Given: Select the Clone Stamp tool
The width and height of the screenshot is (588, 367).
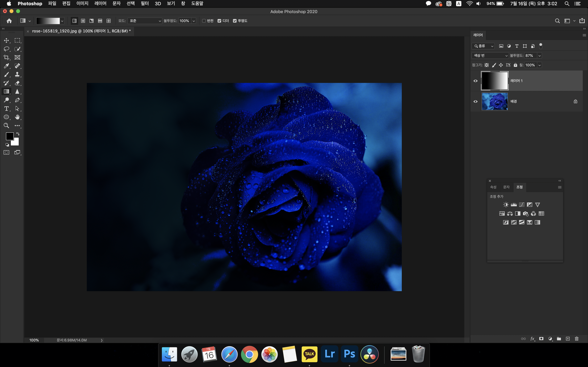Looking at the screenshot, I should (17, 75).
